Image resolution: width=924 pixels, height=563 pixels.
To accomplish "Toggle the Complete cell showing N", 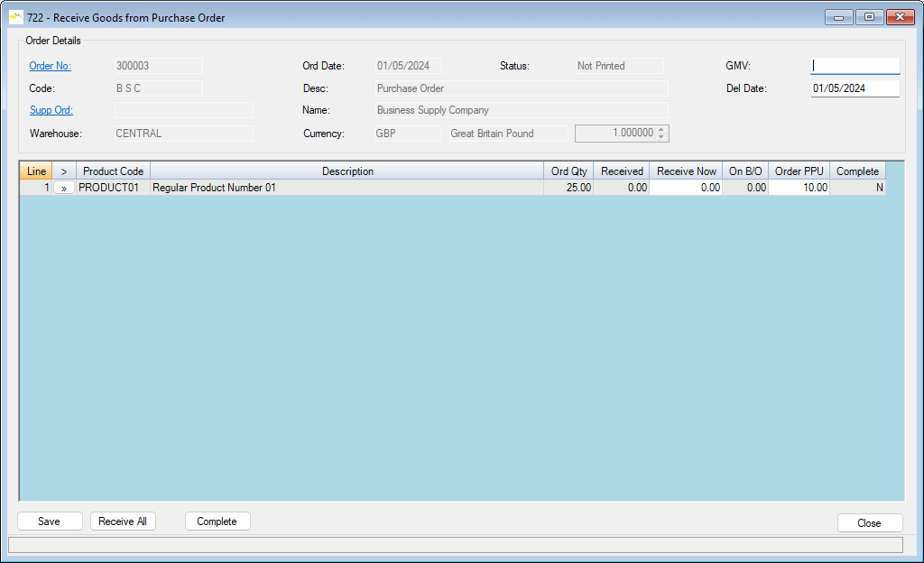I will [x=857, y=188].
